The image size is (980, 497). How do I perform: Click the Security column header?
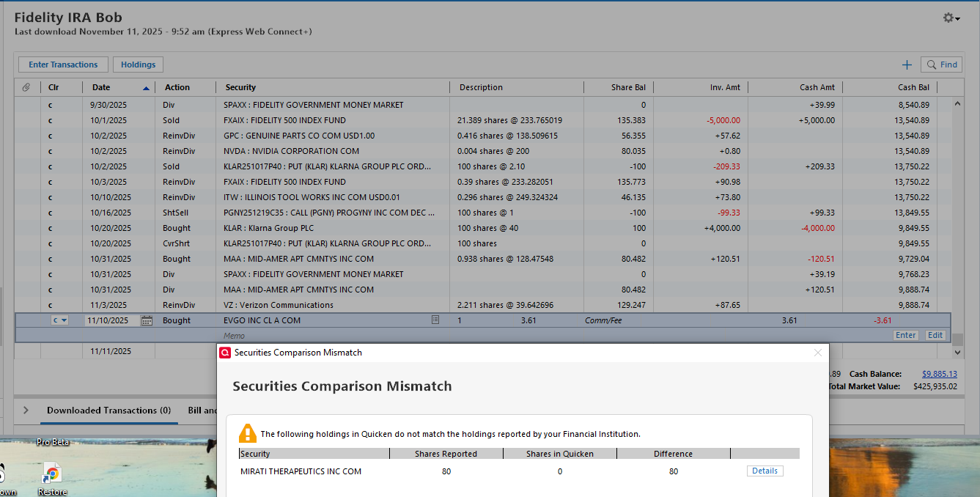(333, 87)
